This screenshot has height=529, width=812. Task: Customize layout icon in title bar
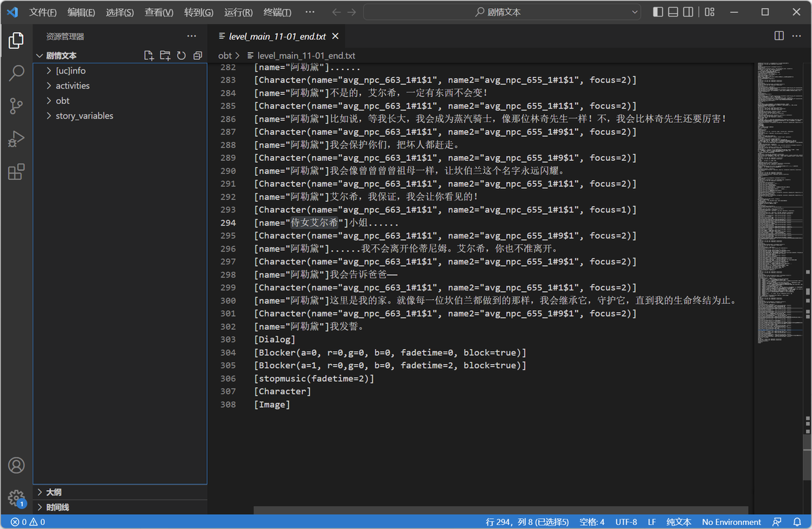[x=709, y=12]
